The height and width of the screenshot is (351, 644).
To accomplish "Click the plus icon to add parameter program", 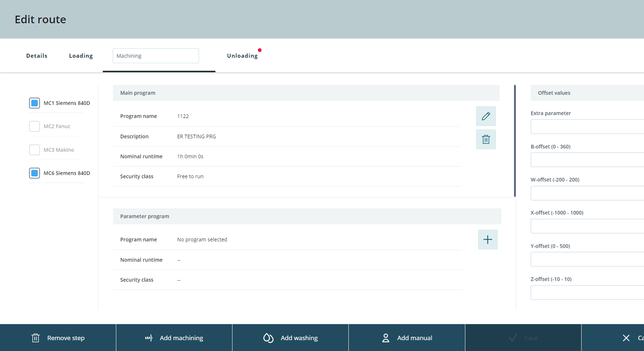I will coord(487,240).
